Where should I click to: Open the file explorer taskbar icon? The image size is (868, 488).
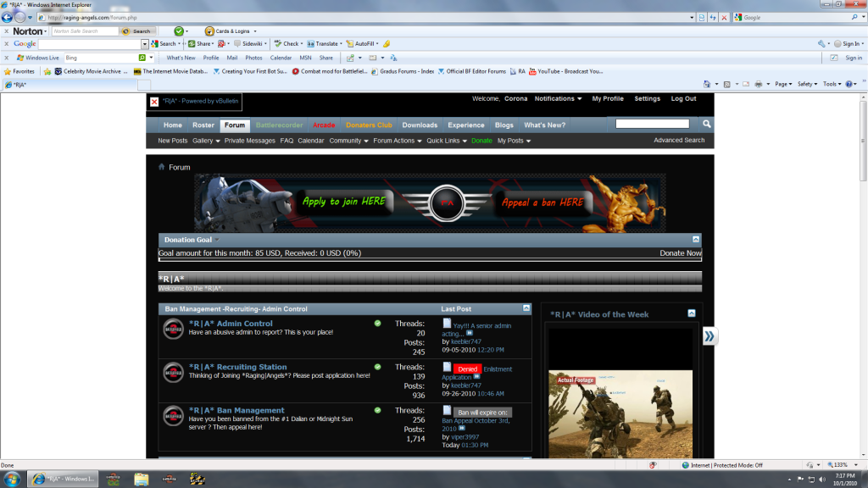point(142,480)
